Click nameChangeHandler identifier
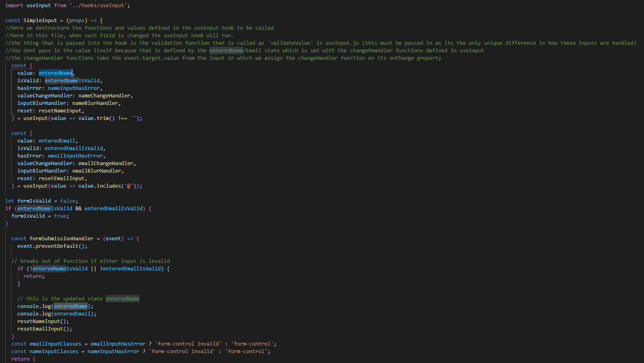Viewport: 644px width, 363px height. (104, 96)
